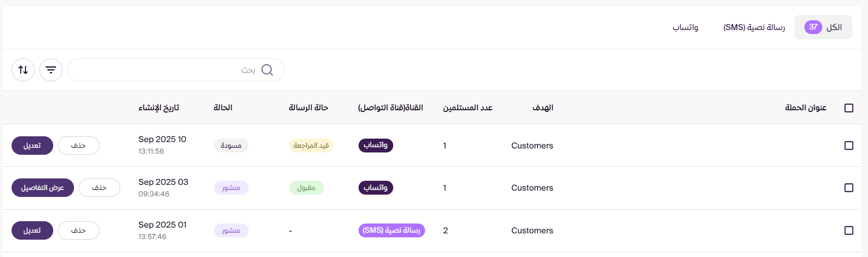The width and height of the screenshot is (868, 257).
Task: Tick the Sep 01 campaign row checkbox
Action: [x=849, y=230]
